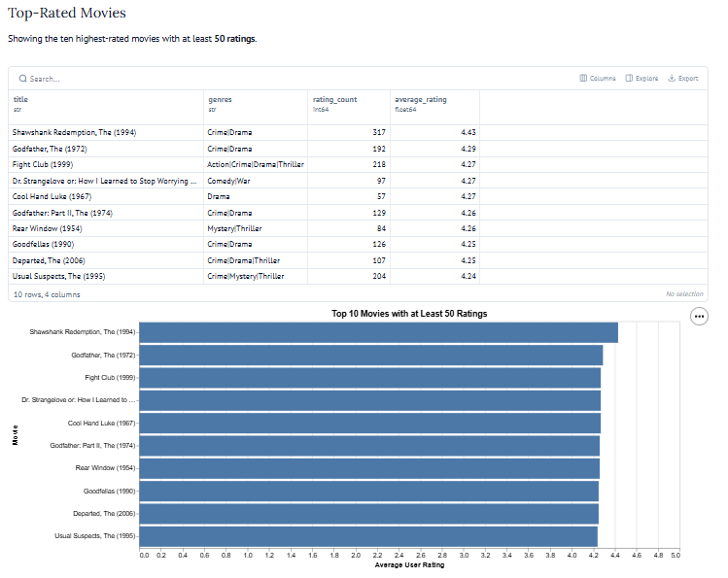Click the rating count 218 cell

tap(349, 165)
